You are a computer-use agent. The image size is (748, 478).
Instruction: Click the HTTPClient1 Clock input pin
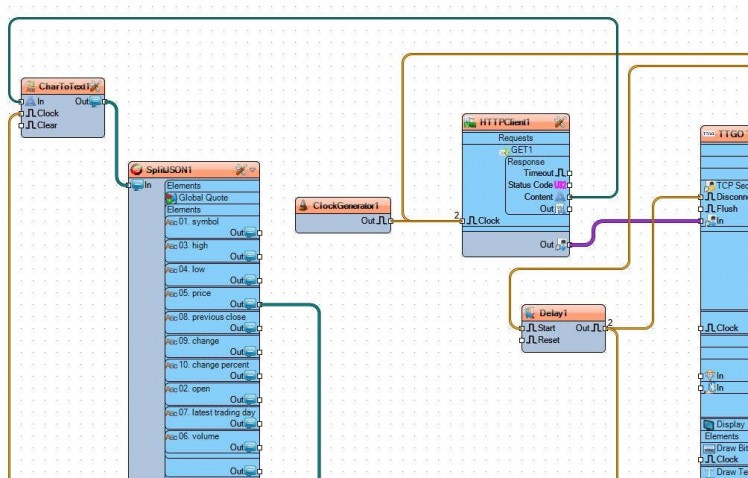(x=462, y=221)
